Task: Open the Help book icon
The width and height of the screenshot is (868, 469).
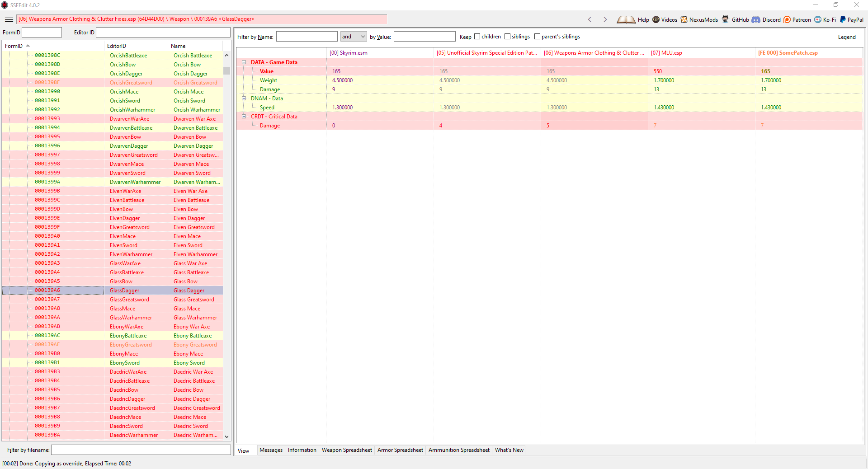Action: (x=626, y=19)
